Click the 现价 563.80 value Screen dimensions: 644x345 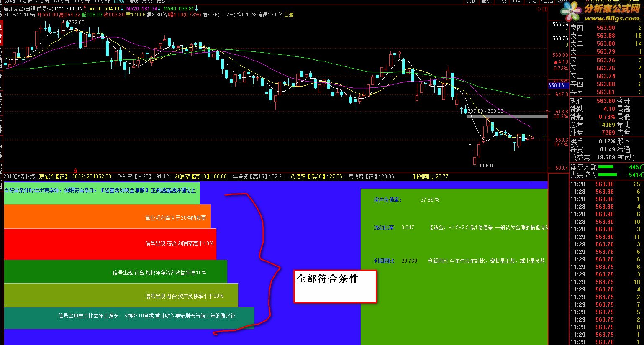[606, 101]
